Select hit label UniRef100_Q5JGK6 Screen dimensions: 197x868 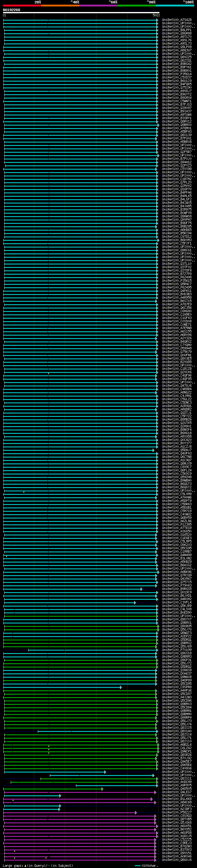(x=177, y=822)
